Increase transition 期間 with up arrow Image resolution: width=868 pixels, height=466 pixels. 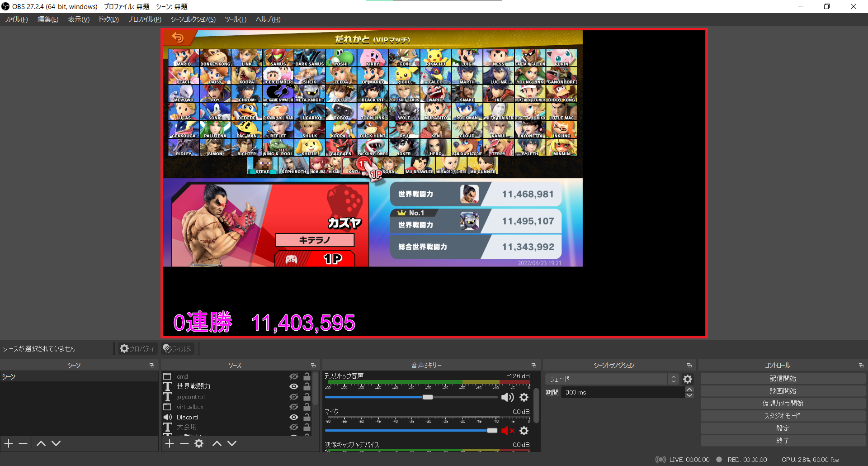(689, 390)
